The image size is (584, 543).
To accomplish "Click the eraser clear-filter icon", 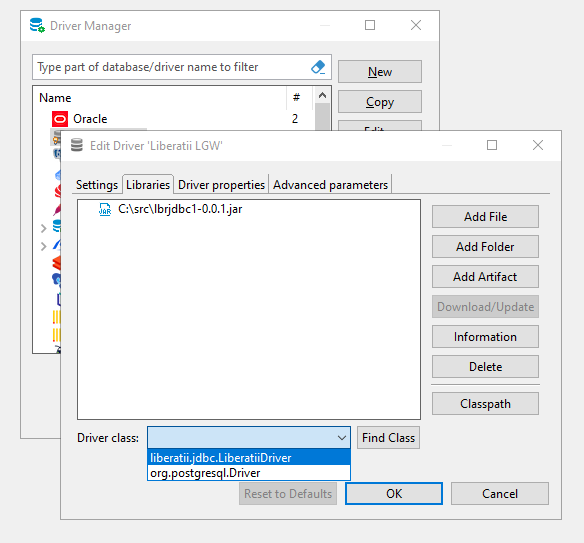I will coord(318,67).
